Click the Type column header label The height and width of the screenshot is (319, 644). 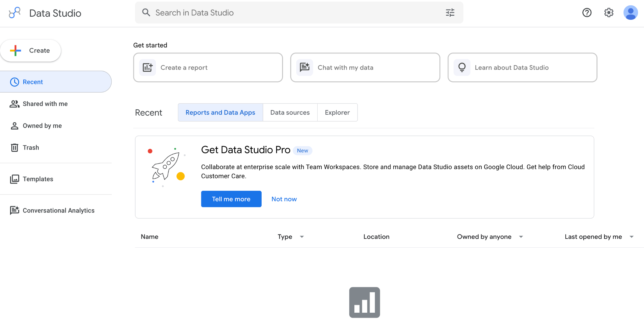285,237
